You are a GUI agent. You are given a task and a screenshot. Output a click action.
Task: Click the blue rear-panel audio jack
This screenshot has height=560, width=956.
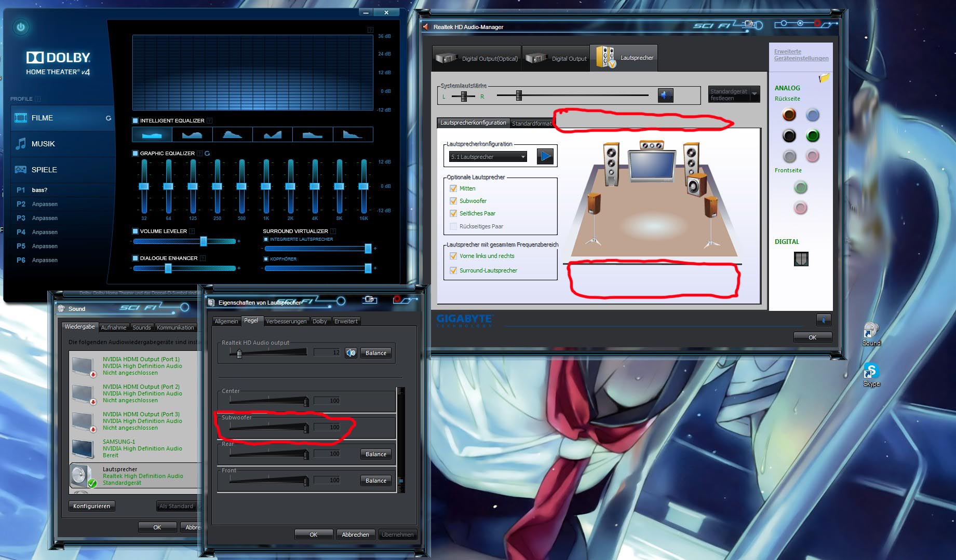(813, 114)
